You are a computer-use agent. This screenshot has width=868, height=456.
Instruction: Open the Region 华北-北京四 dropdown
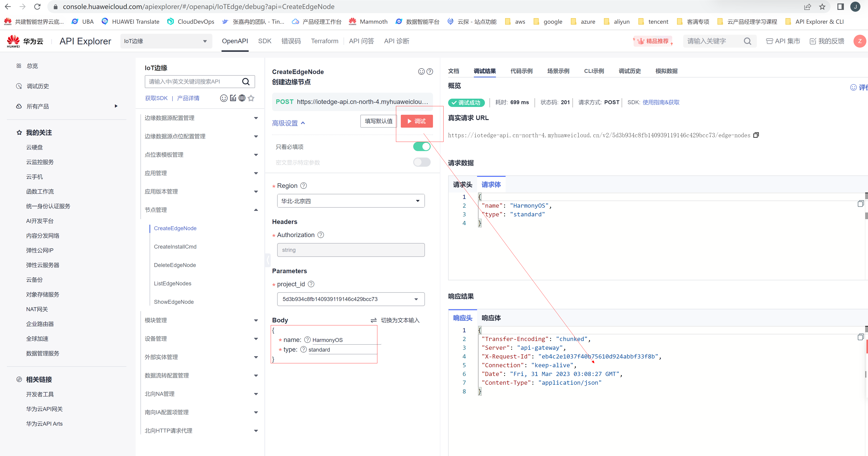click(350, 201)
